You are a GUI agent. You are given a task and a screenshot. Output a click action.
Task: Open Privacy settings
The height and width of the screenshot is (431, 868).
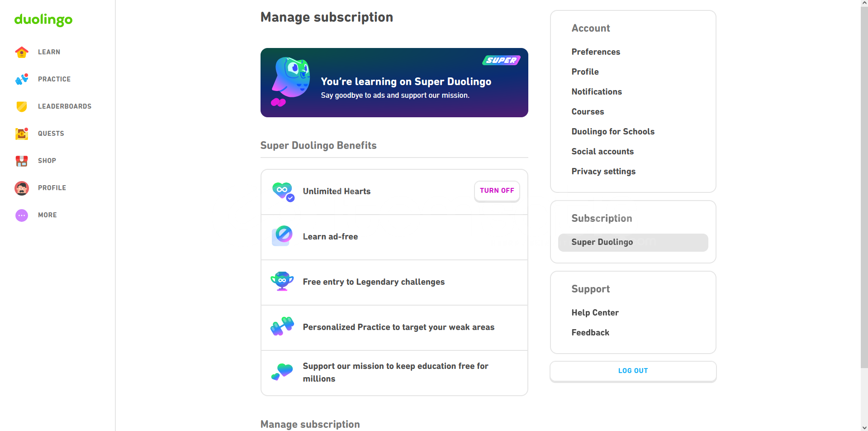603,171
